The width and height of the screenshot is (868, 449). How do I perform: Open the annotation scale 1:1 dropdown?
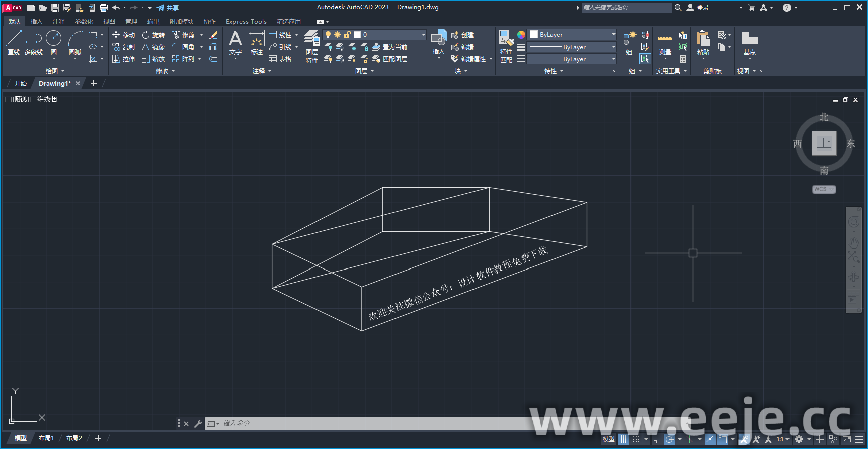coord(782,439)
